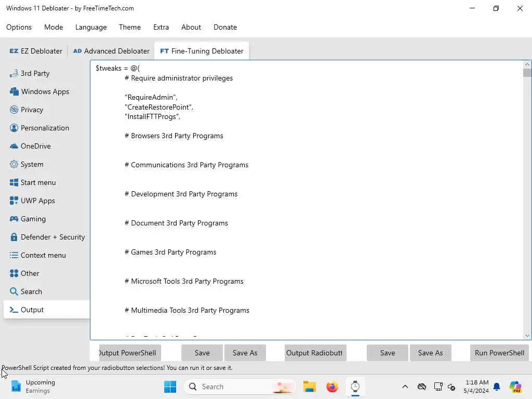Open Upcoming Earnings widget on taskbar
This screenshot has width=532, height=399.
(33, 387)
